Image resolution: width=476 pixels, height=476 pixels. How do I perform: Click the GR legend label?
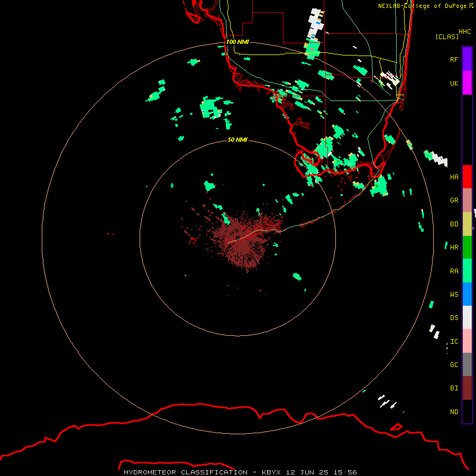click(x=454, y=200)
